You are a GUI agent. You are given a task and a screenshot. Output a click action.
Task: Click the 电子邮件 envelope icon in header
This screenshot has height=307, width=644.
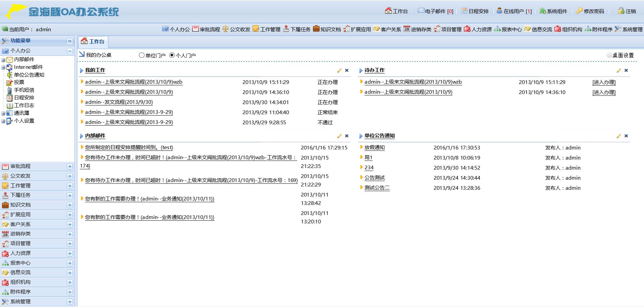pos(421,11)
